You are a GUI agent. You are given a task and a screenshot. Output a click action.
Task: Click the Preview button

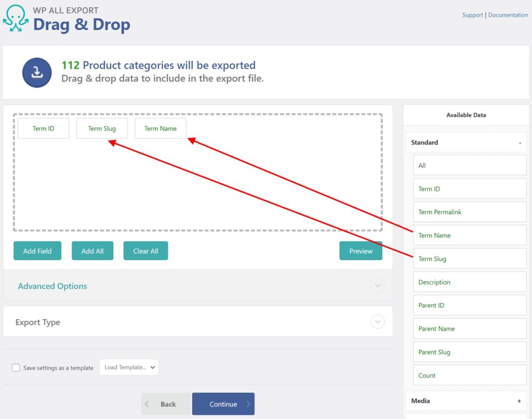click(x=361, y=251)
